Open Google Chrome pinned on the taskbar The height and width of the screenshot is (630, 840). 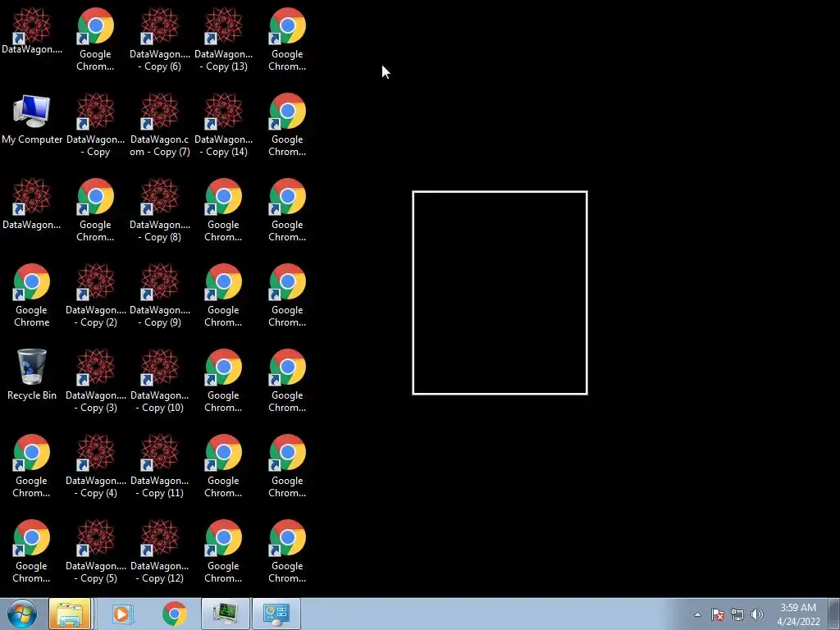click(174, 614)
